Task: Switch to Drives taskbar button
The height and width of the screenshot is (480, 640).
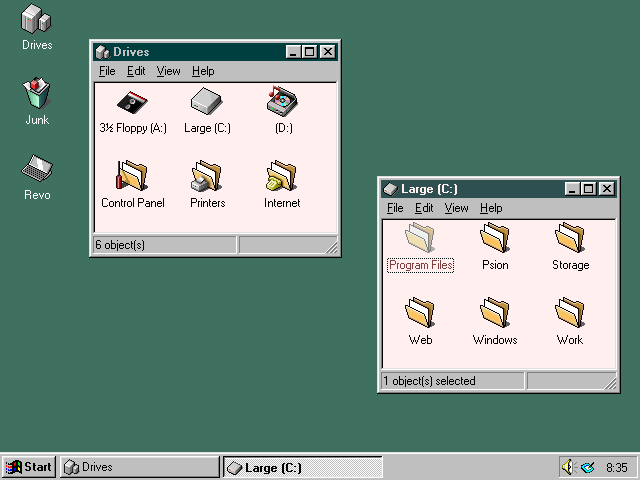Action: [139, 467]
